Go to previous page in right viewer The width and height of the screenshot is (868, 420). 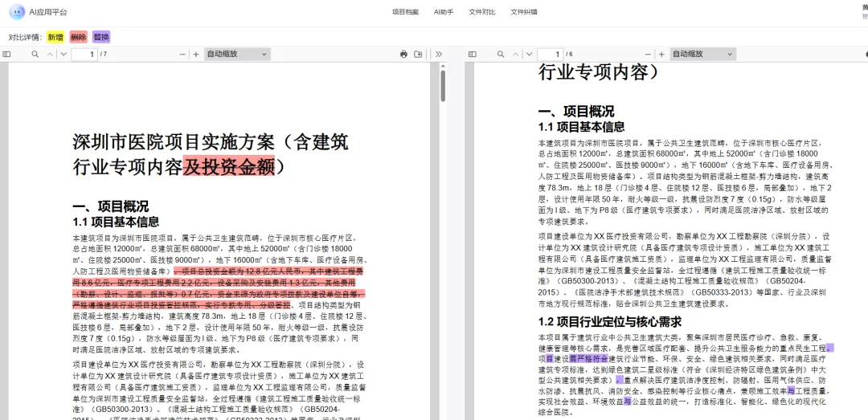[517, 55]
